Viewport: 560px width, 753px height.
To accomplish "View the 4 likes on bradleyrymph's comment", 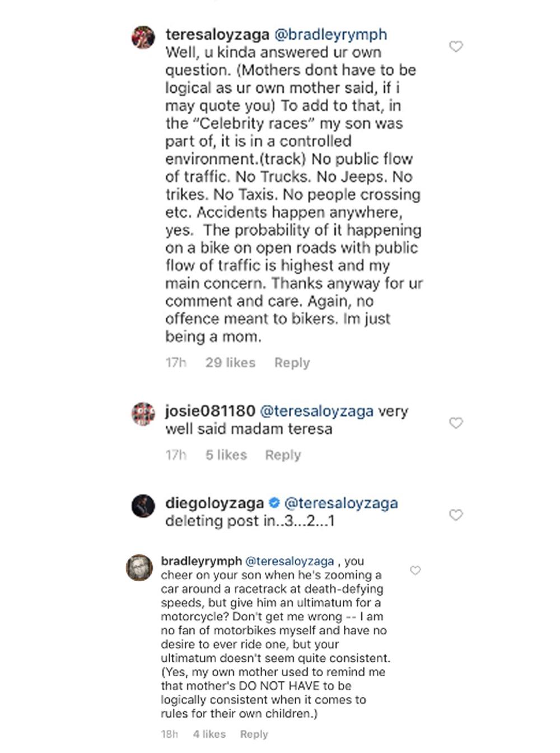I will pyautogui.click(x=209, y=734).
